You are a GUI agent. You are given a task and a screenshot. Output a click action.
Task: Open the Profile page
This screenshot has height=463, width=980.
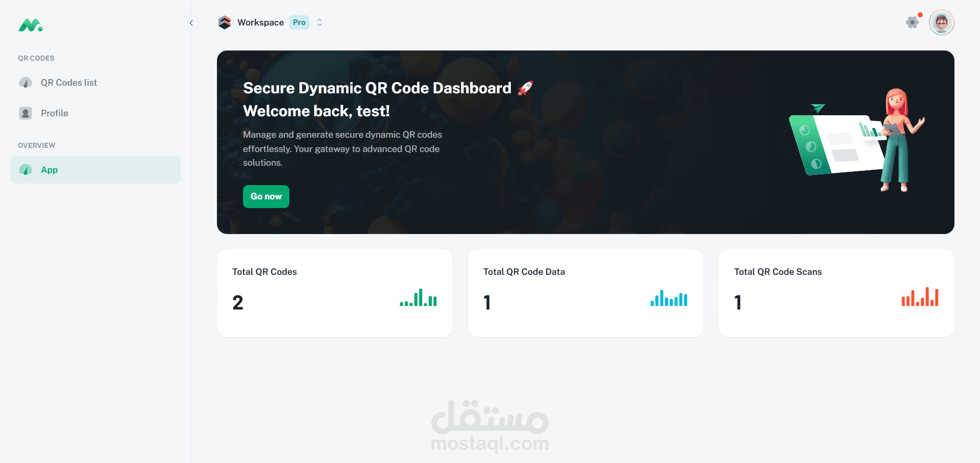coord(95,113)
